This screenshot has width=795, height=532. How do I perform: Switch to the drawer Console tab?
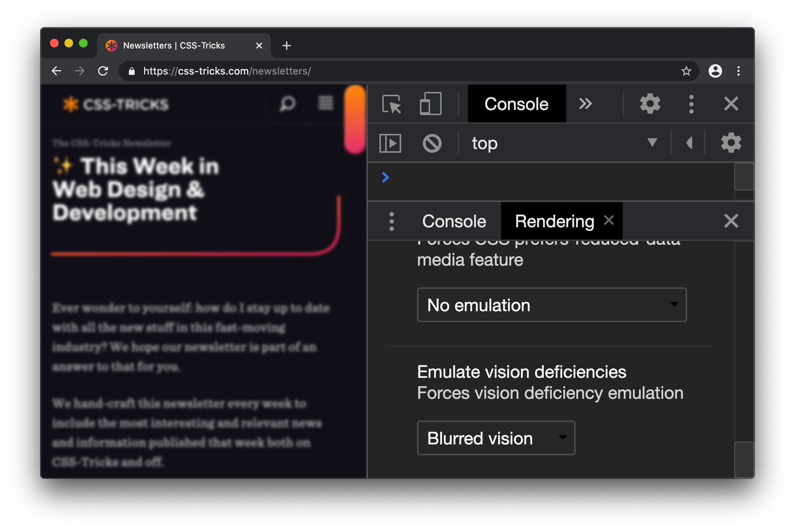click(454, 221)
